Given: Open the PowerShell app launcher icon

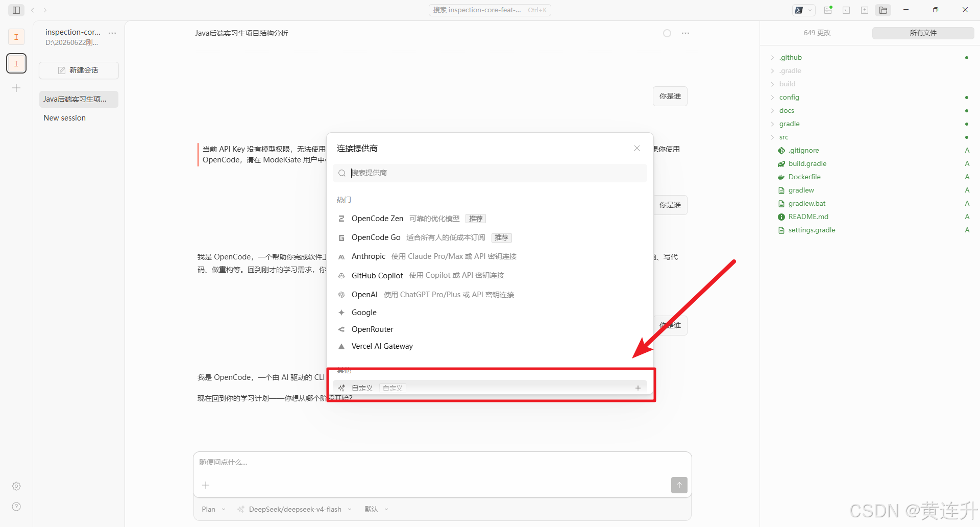Looking at the screenshot, I should coord(799,10).
